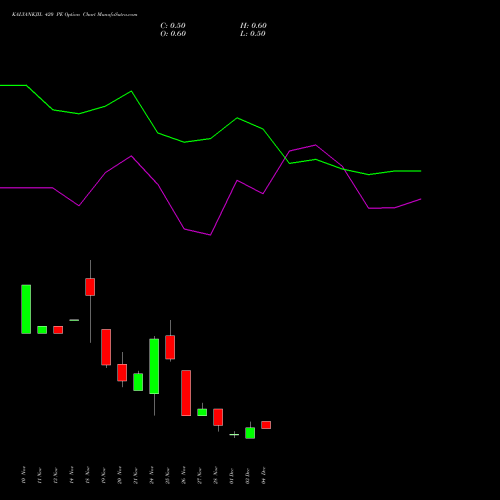Click the chart title text at top left

[x=74, y=15]
